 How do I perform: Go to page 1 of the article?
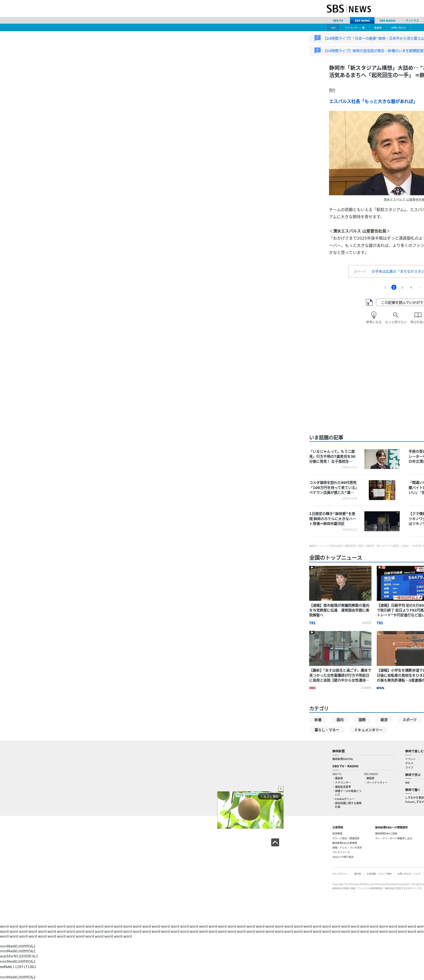click(x=385, y=287)
